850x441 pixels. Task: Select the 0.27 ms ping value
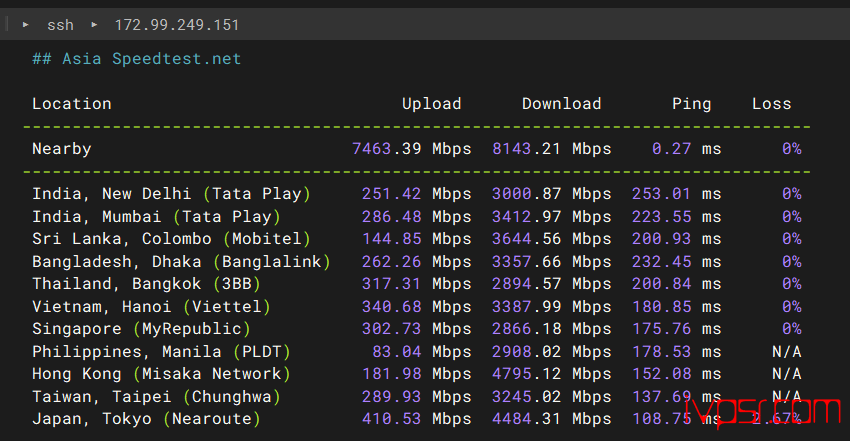[x=687, y=148]
